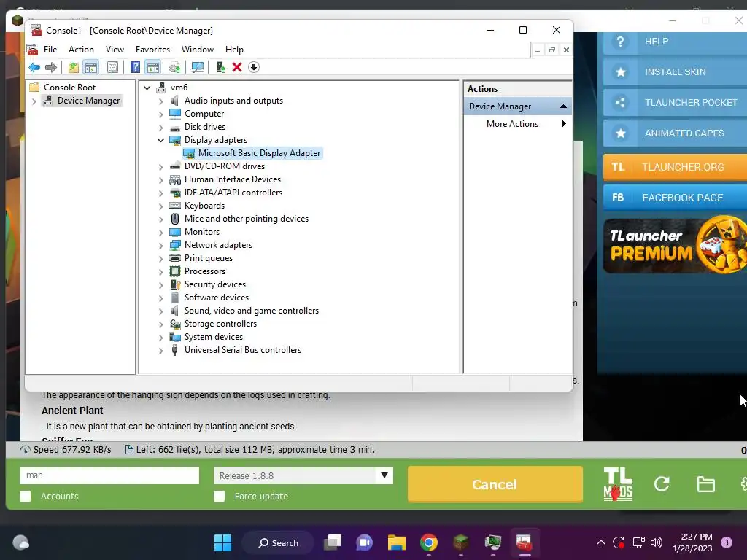
Task: Toggle Show/Hide Console Tree toolbar icon
Action: click(x=90, y=67)
